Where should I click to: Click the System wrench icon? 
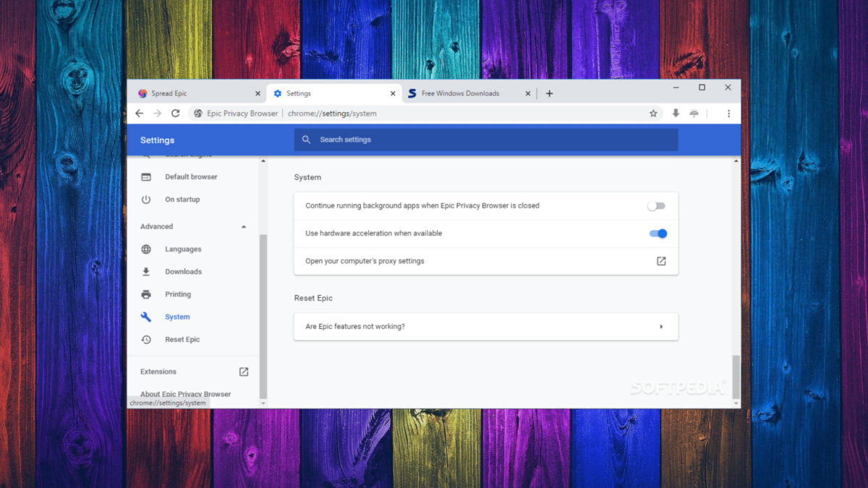click(146, 317)
